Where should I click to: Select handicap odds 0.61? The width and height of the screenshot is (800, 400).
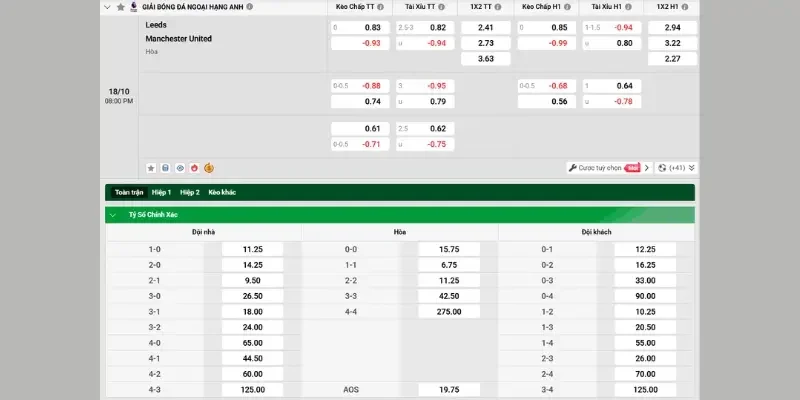[360, 129]
